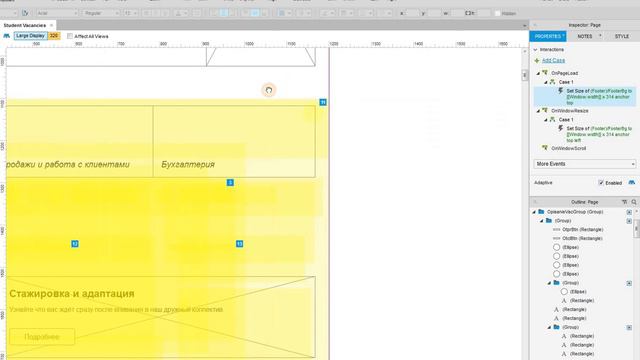Click the folder icon of OpisanieVacGroup

pos(541,211)
